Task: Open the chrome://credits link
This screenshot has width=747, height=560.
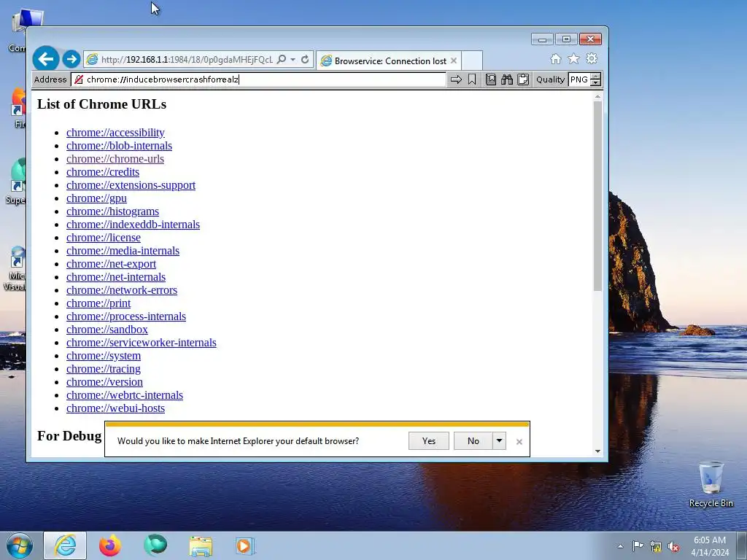Action: point(102,172)
